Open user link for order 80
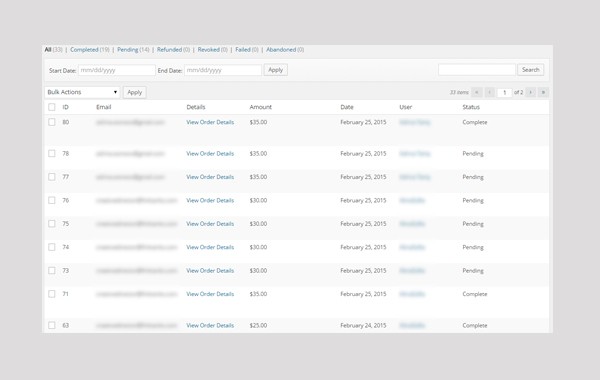The height and width of the screenshot is (380, 600). pyautogui.click(x=415, y=122)
